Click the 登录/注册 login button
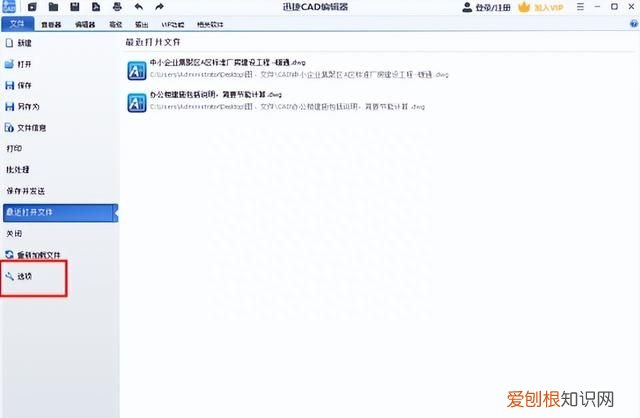This screenshot has width=640, height=418. (x=487, y=7)
